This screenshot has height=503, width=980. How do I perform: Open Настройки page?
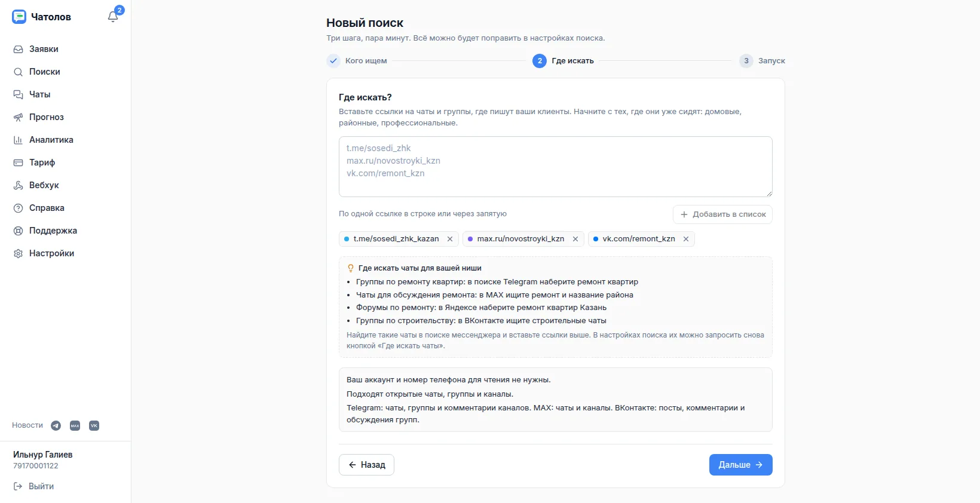[x=66, y=253]
